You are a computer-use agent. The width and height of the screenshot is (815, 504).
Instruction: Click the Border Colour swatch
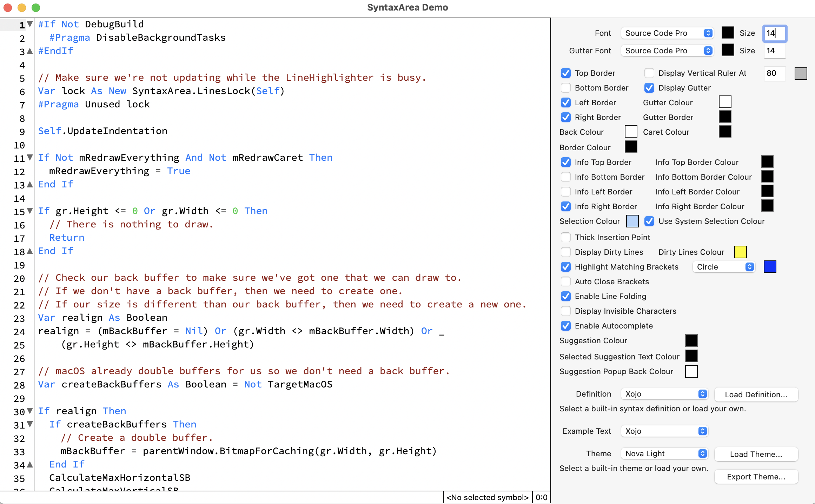(631, 147)
